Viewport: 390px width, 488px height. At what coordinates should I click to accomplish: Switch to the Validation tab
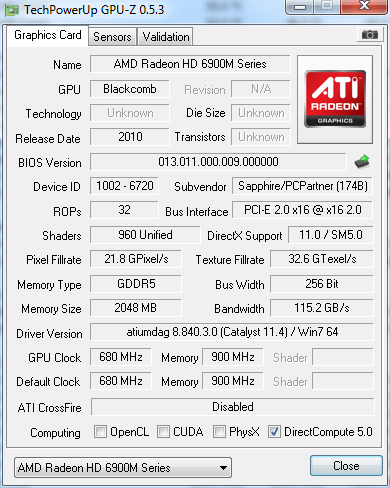[x=166, y=36]
